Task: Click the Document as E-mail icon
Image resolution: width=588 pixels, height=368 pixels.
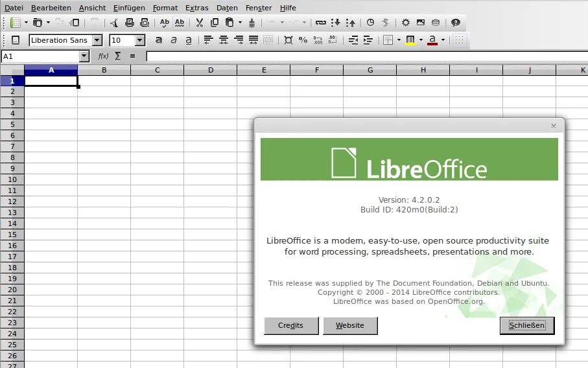Action: click(75, 23)
